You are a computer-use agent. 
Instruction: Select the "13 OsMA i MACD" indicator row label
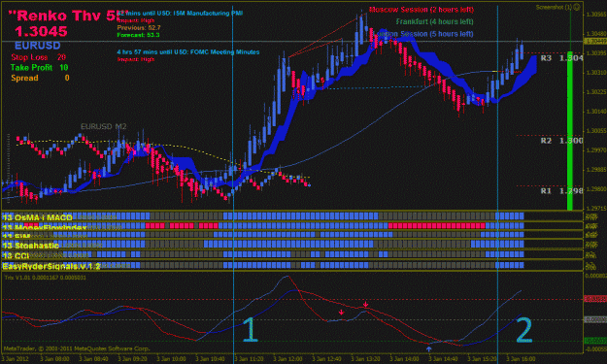pos(37,217)
